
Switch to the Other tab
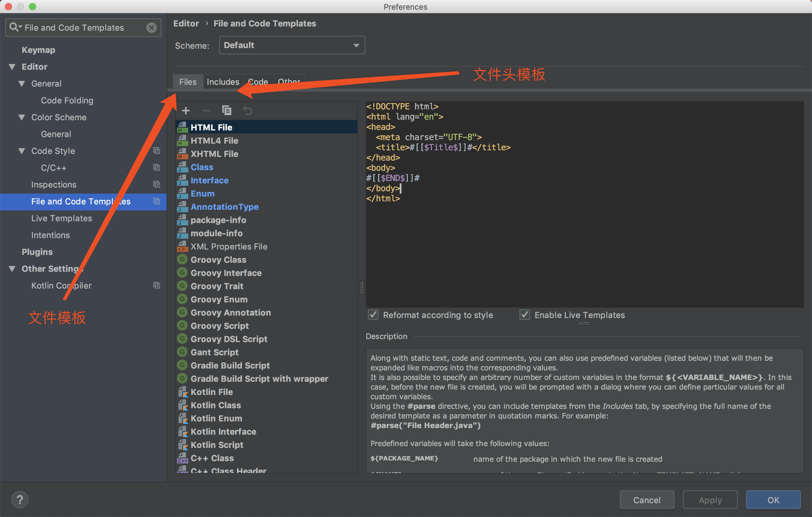tap(289, 82)
